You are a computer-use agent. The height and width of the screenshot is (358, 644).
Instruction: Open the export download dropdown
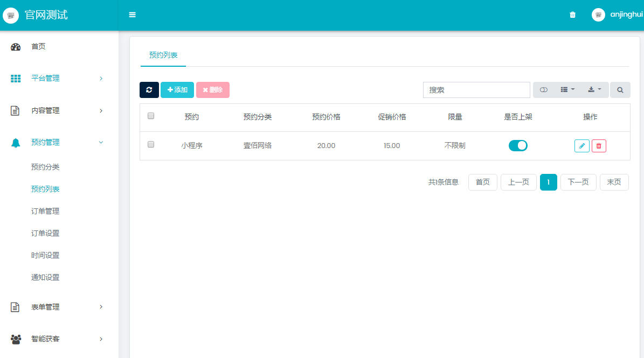pos(594,90)
